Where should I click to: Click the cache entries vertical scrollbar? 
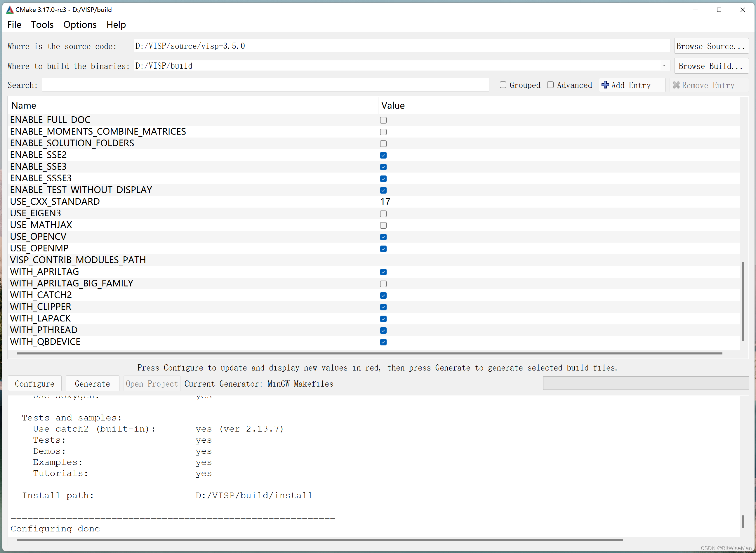coord(743,301)
